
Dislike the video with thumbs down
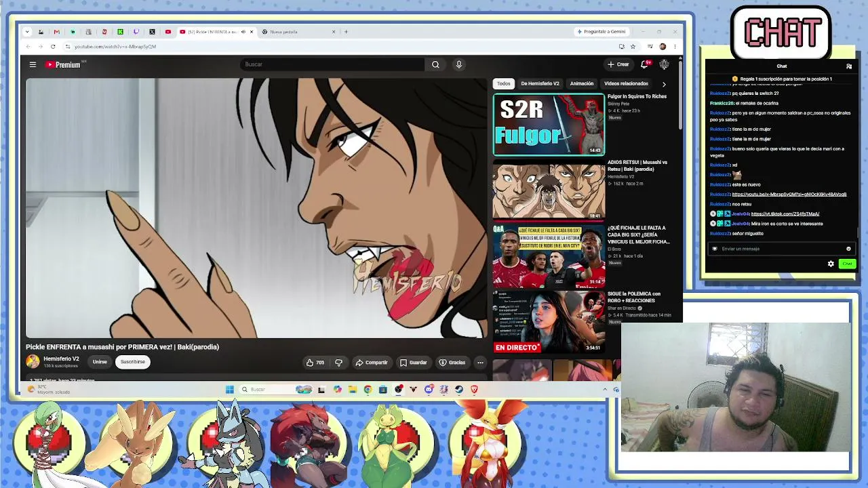(338, 363)
